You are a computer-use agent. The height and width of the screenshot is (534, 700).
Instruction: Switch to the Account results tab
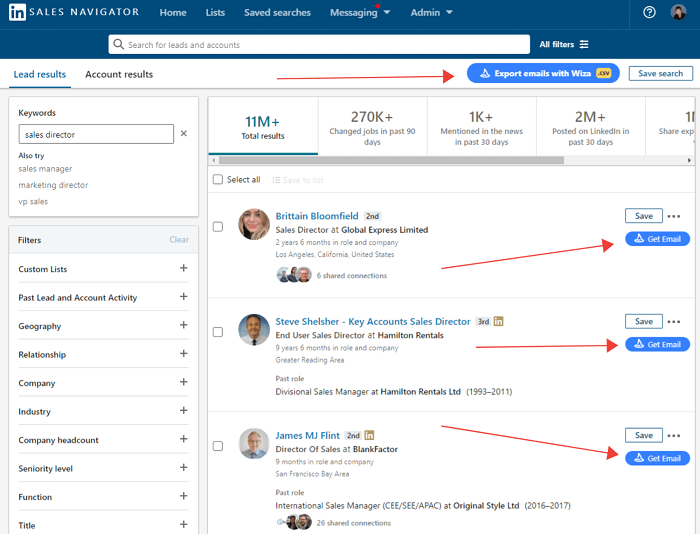point(119,74)
